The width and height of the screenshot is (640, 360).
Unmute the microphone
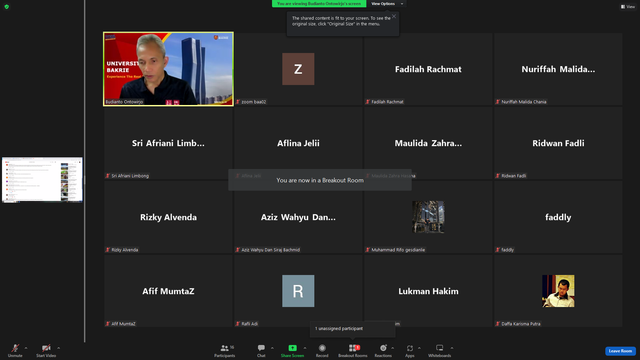click(15, 350)
